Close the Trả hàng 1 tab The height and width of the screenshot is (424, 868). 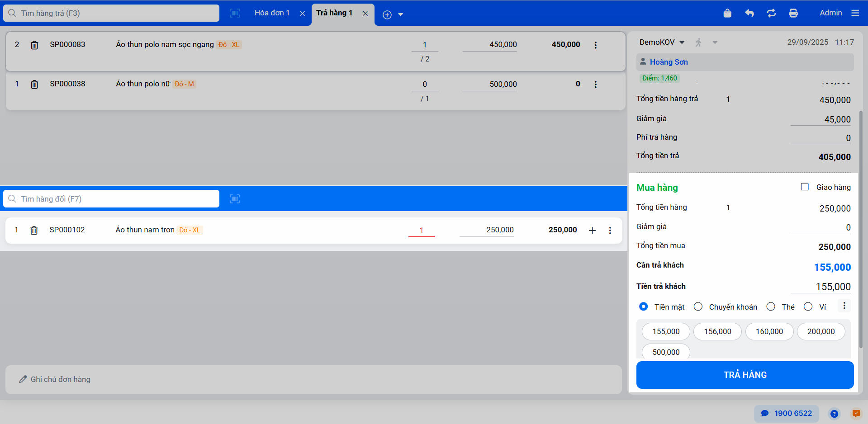(x=365, y=14)
